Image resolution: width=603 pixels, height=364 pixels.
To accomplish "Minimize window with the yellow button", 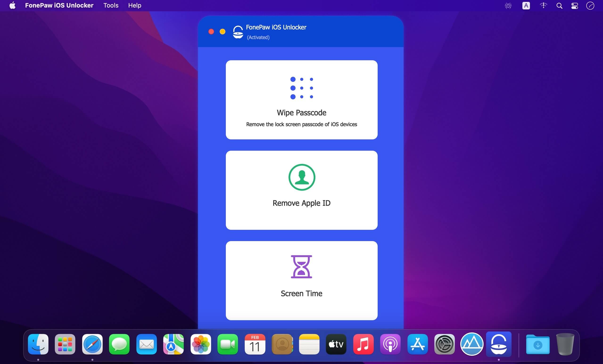I will (x=223, y=32).
